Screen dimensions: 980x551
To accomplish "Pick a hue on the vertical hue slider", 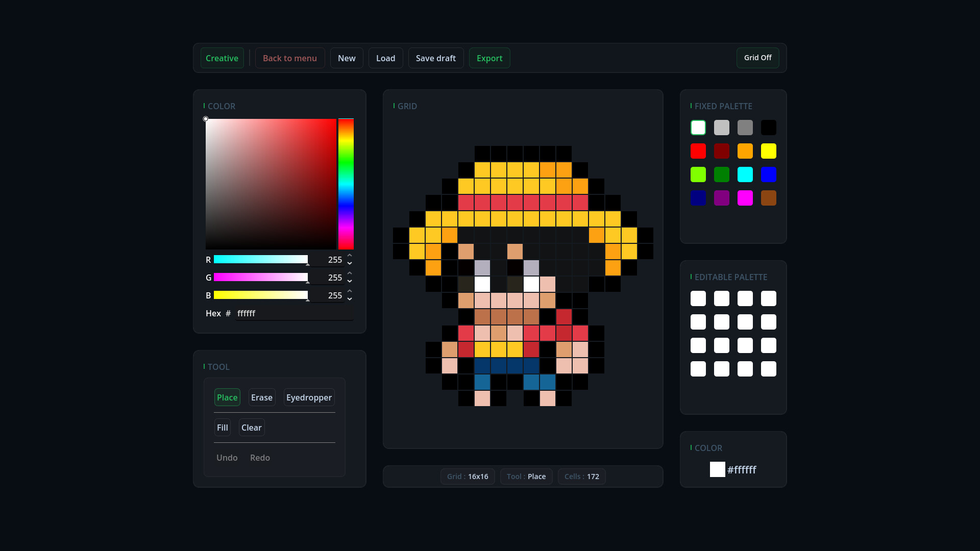I will pos(346,184).
